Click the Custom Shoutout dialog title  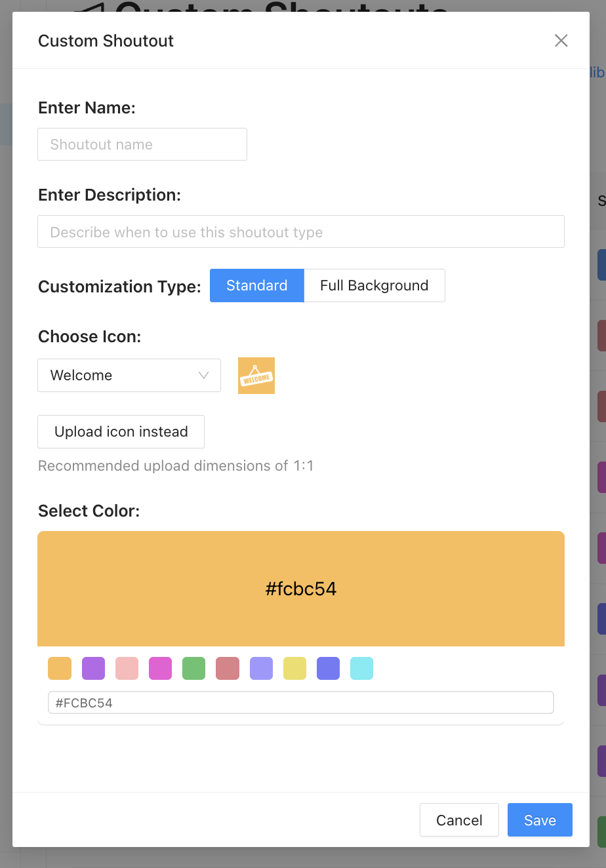tap(106, 41)
